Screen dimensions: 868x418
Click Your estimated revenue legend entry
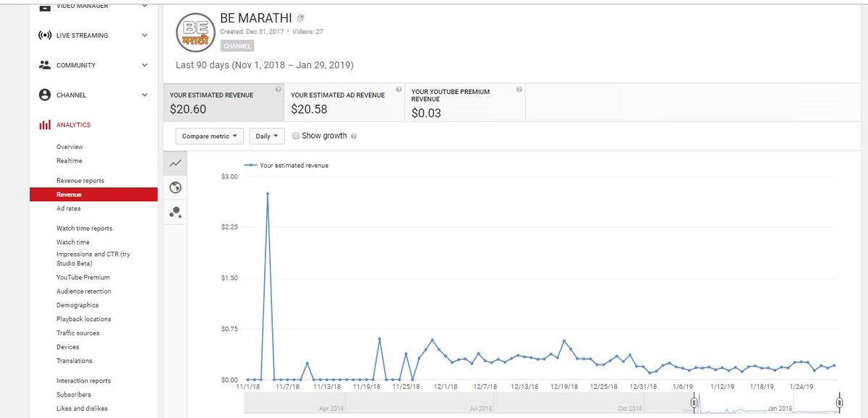(286, 166)
